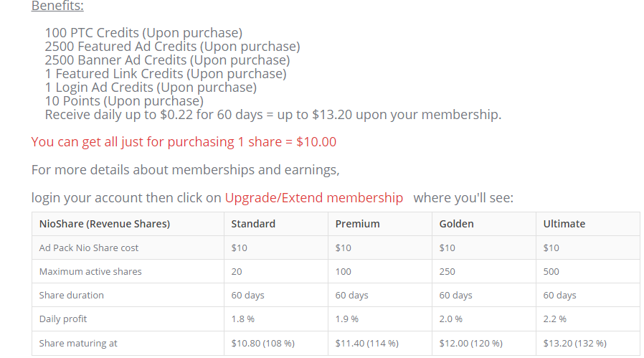Select the Golden column header

[x=456, y=224]
